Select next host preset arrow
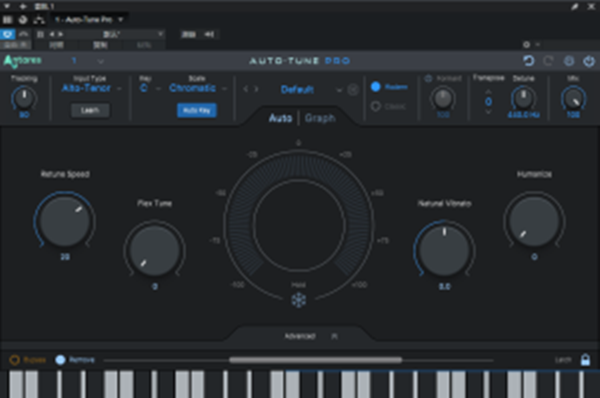Image resolution: width=600 pixels, height=398 pixels. 60,34
